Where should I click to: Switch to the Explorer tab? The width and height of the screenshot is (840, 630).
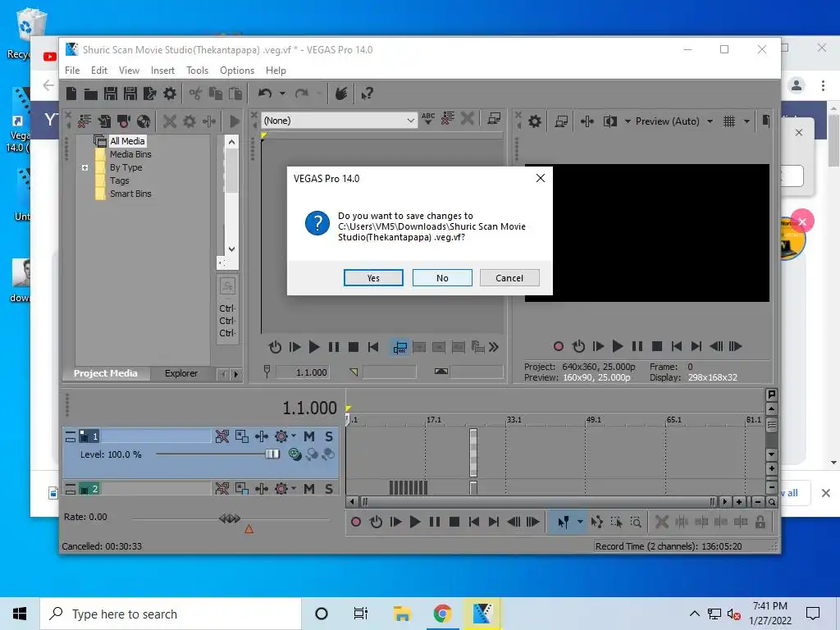[181, 373]
